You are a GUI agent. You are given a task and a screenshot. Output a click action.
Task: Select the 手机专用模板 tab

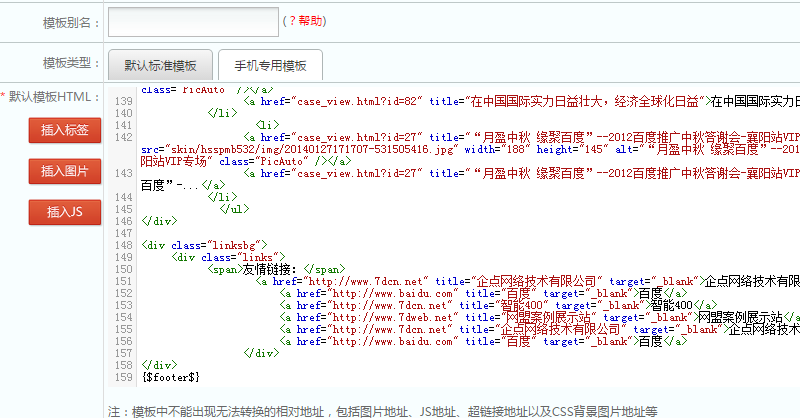[x=270, y=65]
